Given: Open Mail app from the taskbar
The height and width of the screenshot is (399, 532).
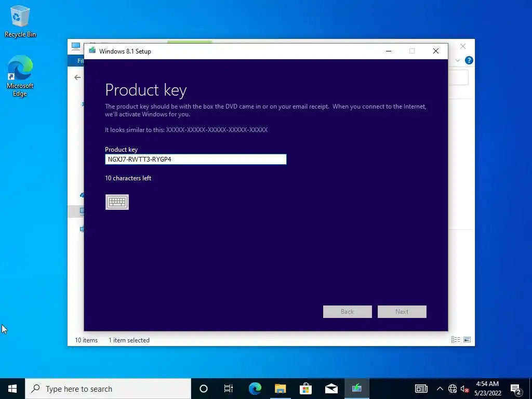Looking at the screenshot, I should (x=331, y=389).
